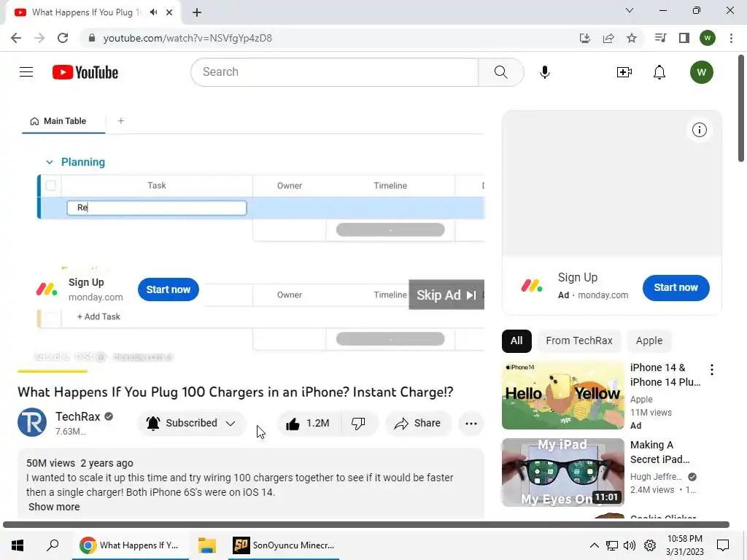Screen dimensions: 747x560
Task: Toggle Chrome side panel icon
Action: pyautogui.click(x=684, y=38)
